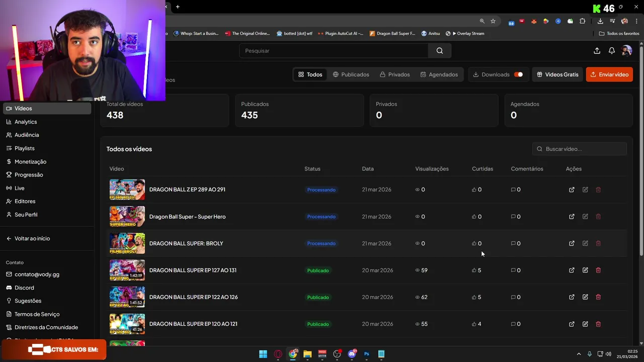Click the Processando status of BROLY video
Viewport: 644px width, 362px height.
coord(321,243)
